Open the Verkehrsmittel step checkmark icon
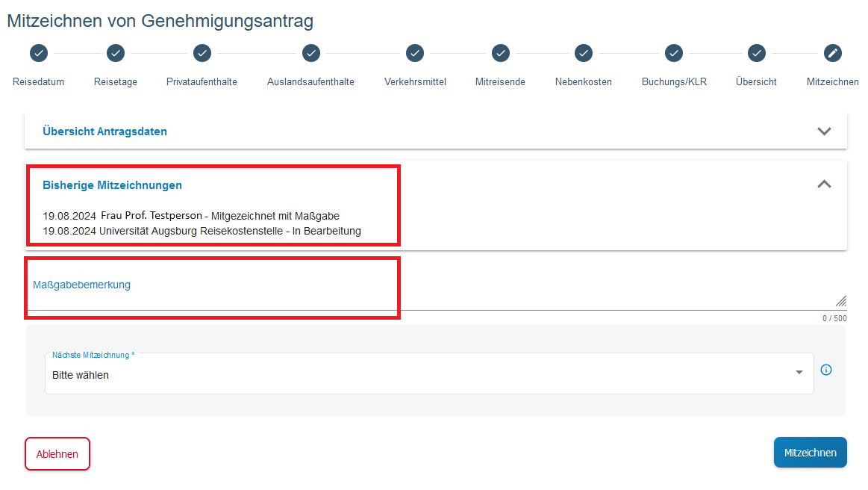Viewport: 868px width, 490px height. 415,53
